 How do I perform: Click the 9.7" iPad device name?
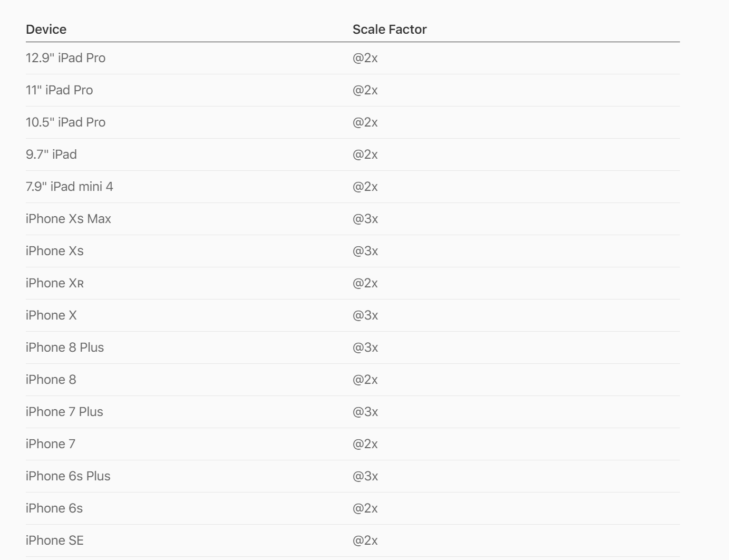pos(52,155)
